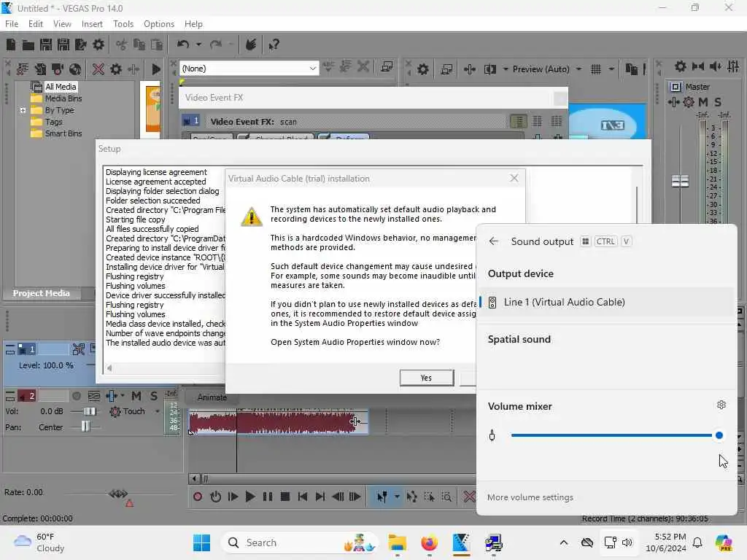747x560 pixels.
Task: Open volume mixer settings gear
Action: (721, 405)
